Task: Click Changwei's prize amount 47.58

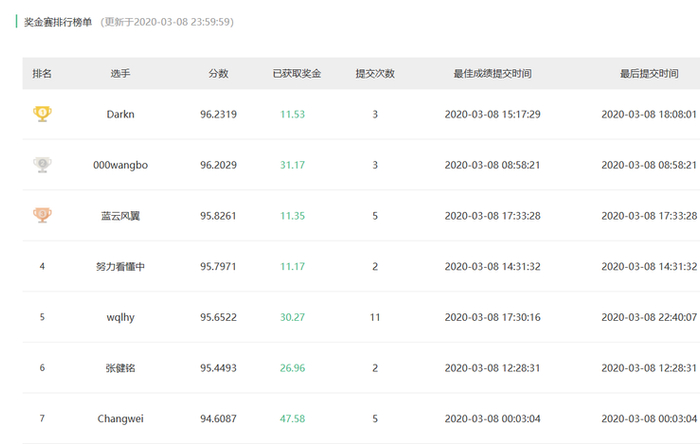Action: (x=293, y=419)
